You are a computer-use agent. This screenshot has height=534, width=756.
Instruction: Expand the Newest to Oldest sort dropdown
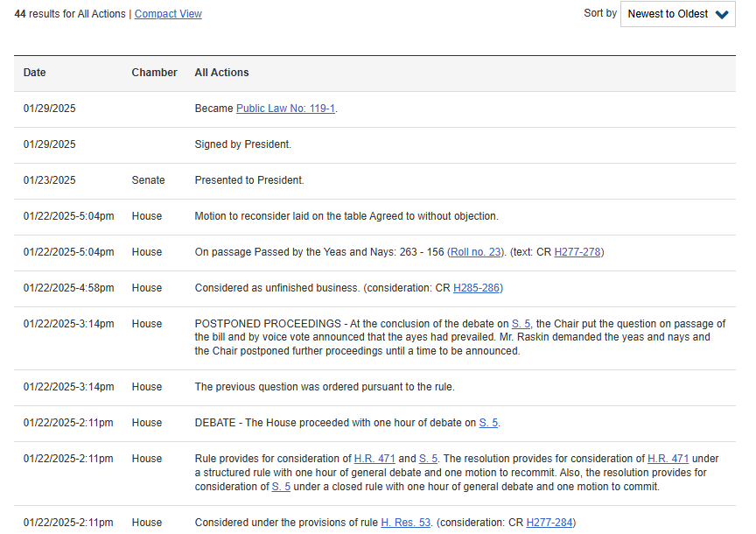pos(677,14)
